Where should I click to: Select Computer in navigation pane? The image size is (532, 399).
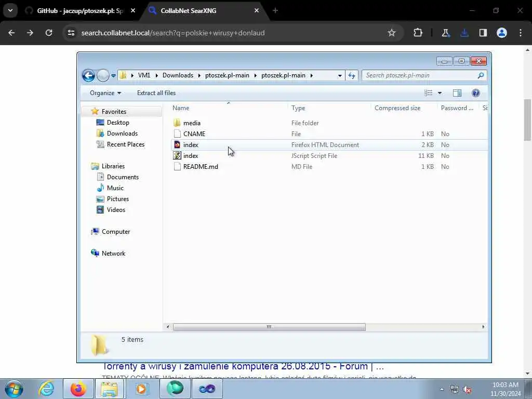coord(116,231)
